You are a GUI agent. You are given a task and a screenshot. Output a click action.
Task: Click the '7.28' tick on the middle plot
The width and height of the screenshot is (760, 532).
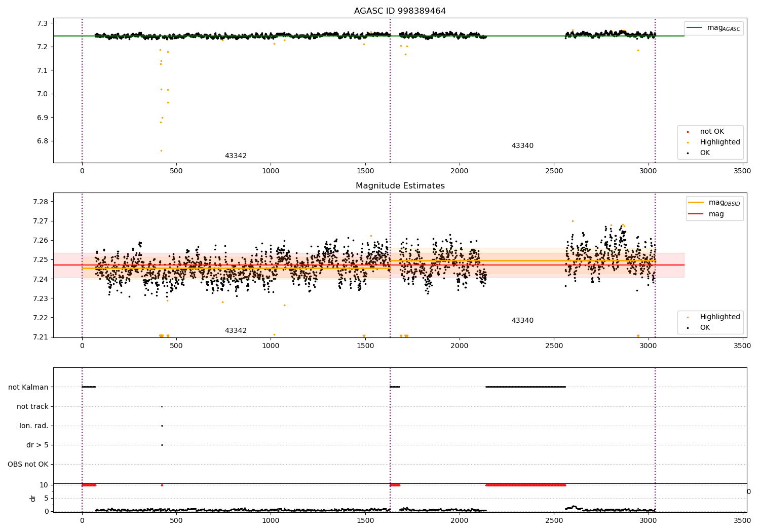(x=41, y=202)
